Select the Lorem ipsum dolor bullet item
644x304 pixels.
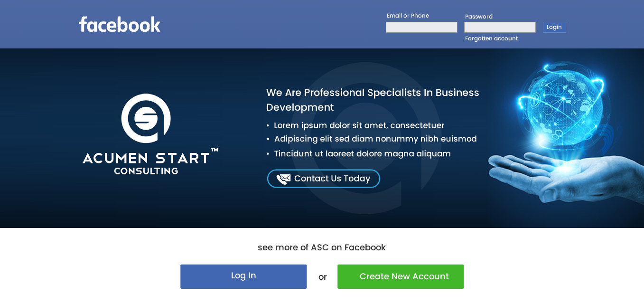[x=359, y=125]
